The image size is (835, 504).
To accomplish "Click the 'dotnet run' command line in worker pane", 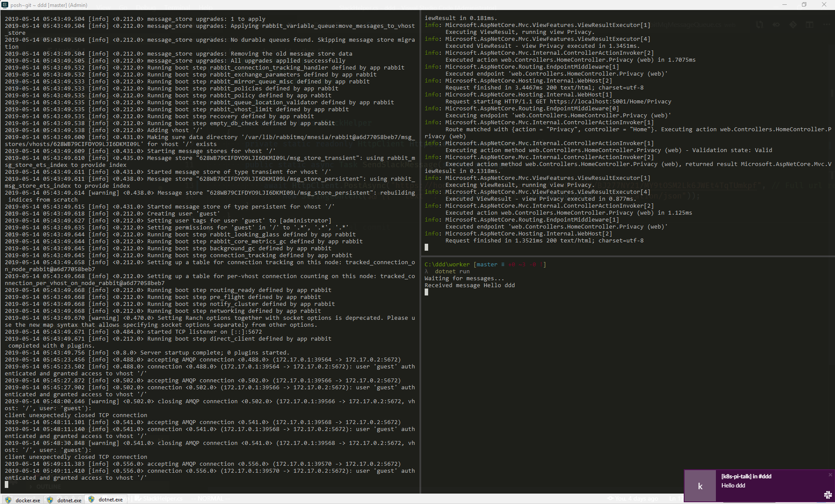I will (x=452, y=271).
